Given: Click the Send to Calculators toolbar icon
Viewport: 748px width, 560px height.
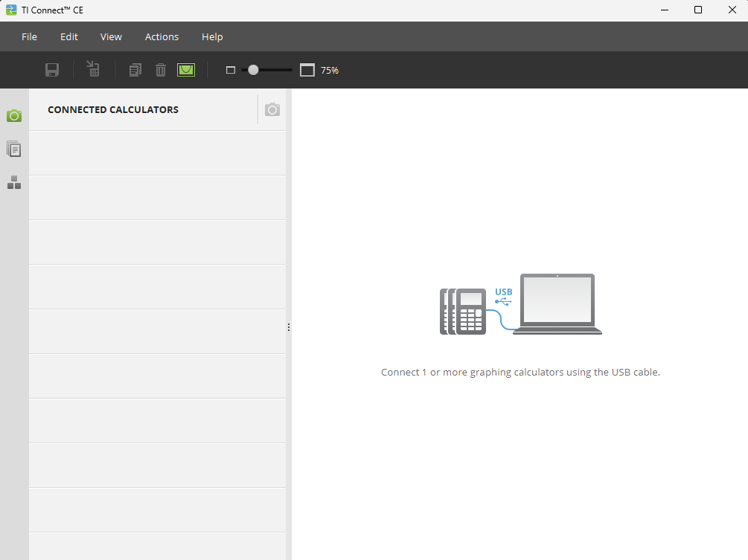Looking at the screenshot, I should click(93, 69).
